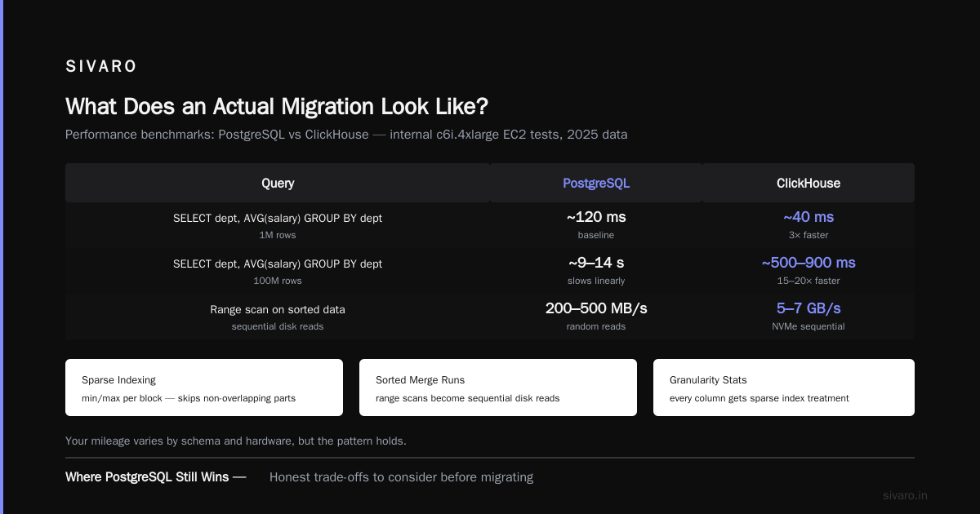Click the Sparse Indexing card
Screen dimensions: 980x514
(x=204, y=388)
